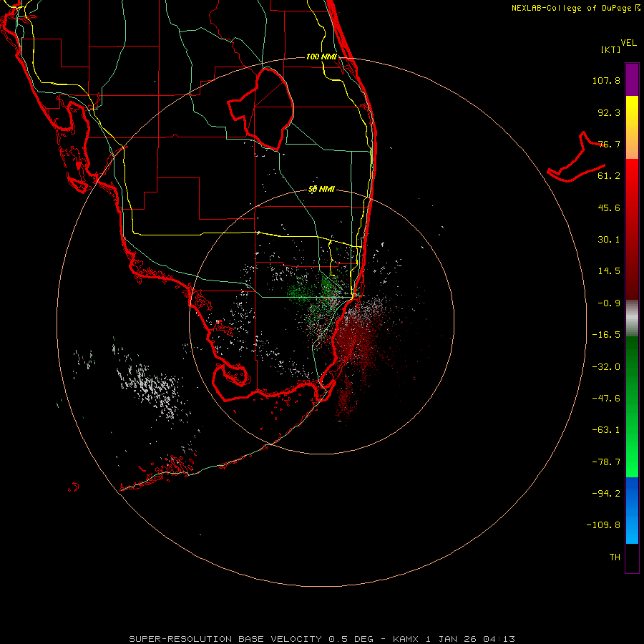Select the -109.8 velocity scale value
This screenshot has height=644, width=644.
coord(603,525)
